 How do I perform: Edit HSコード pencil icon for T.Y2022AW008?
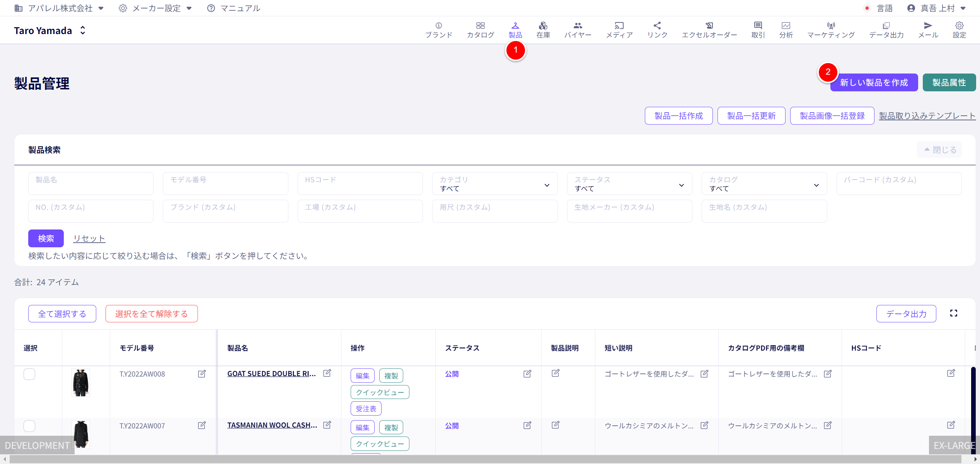click(x=951, y=373)
